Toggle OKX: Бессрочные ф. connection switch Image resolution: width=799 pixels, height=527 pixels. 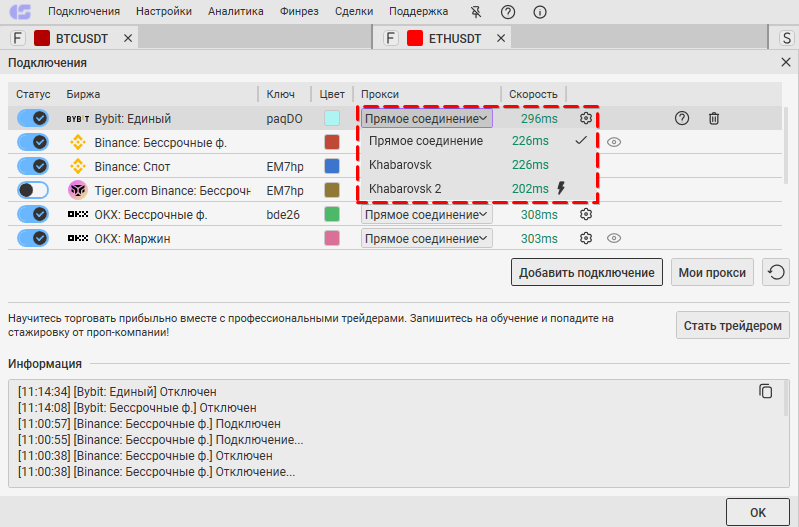33,214
